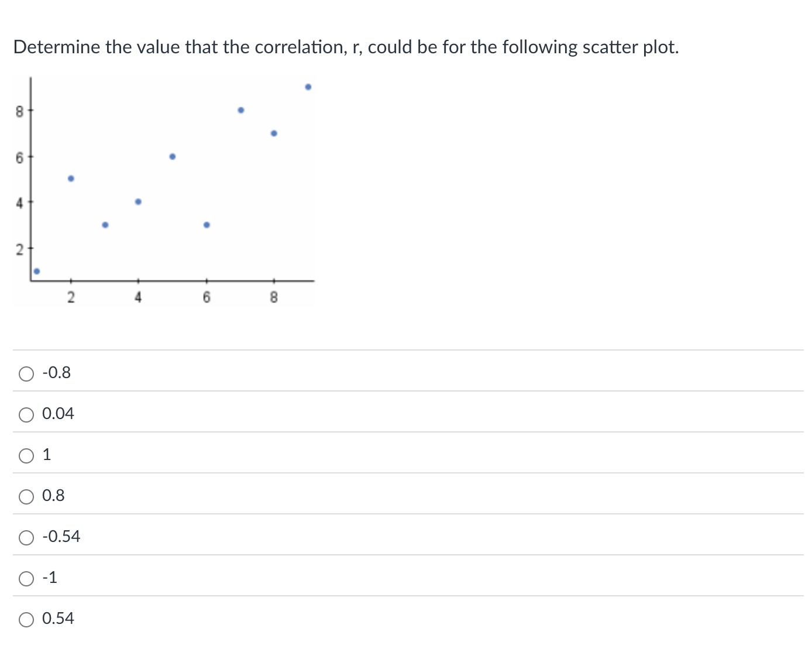Click the label text 0.54
The image size is (812, 659).
(58, 618)
